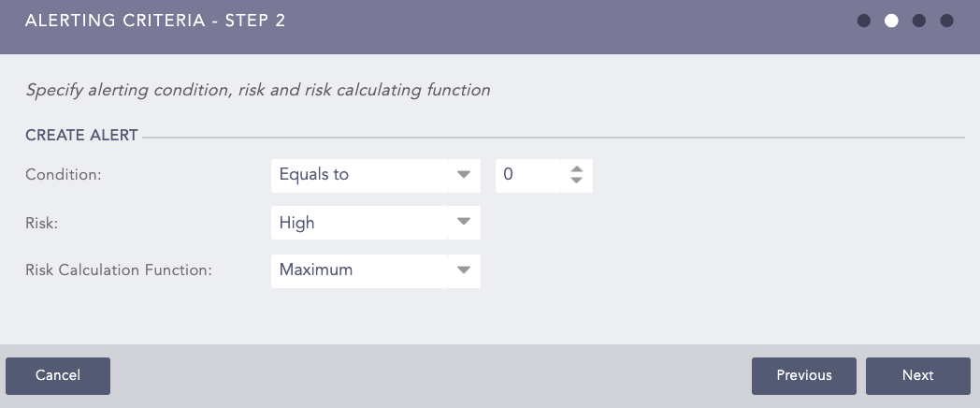The height and width of the screenshot is (408, 980).
Task: Click the 'CREATE ALERT' section heading
Action: 81,136
